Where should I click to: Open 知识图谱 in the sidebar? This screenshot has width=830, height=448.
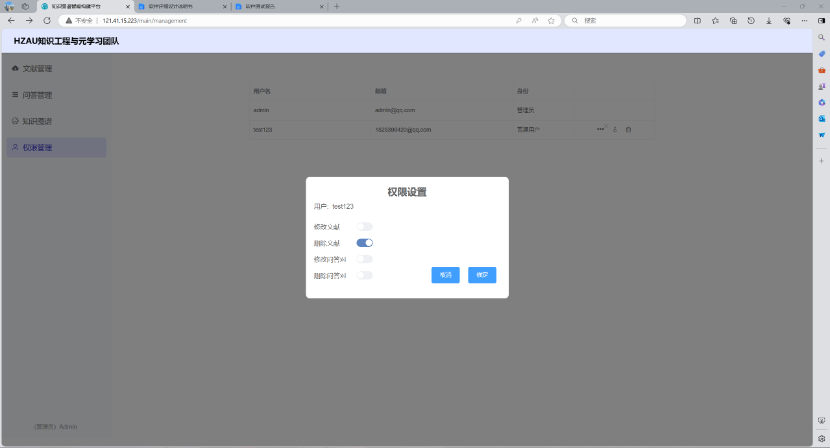point(37,121)
